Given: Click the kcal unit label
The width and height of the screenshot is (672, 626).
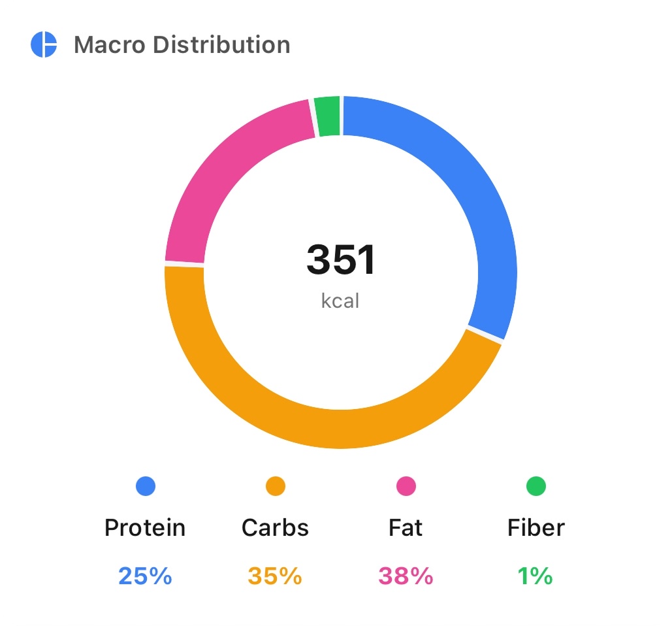Looking at the screenshot, I should tap(341, 301).
